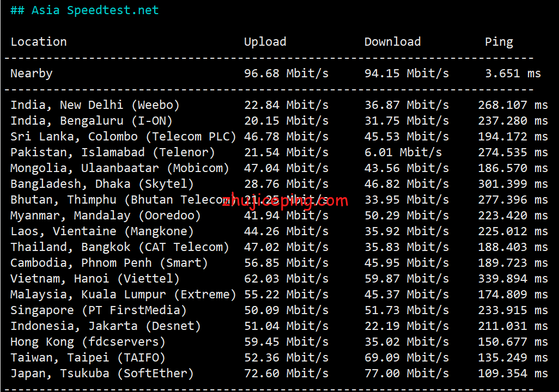Image resolution: width=559 pixels, height=392 pixels.
Task: Click New Delhi ping 268.107 ms
Action: click(513, 105)
